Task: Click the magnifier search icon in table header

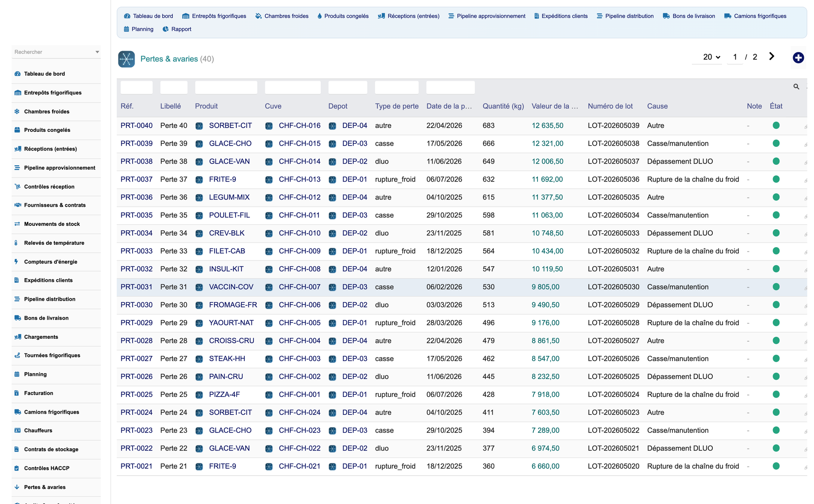Action: click(796, 87)
